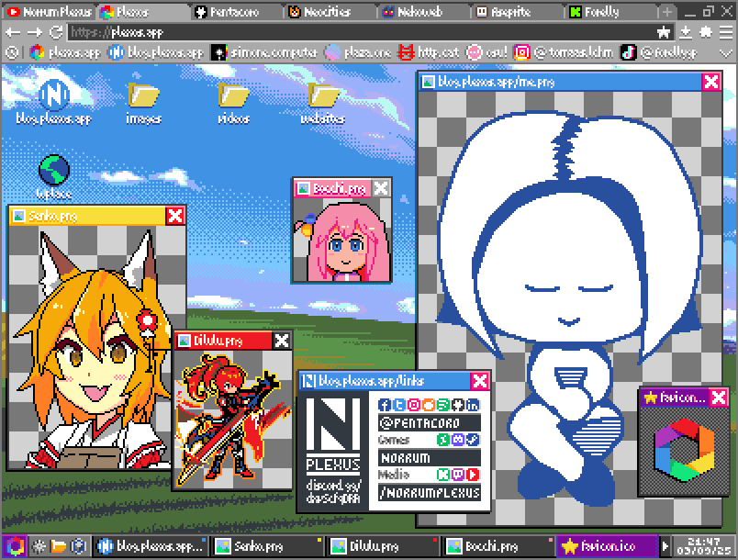
Task: Switch to Senko.png taskbar window
Action: (267, 546)
